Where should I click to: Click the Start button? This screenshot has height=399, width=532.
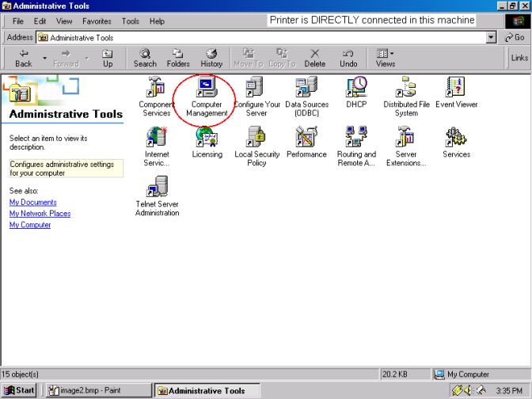20,390
